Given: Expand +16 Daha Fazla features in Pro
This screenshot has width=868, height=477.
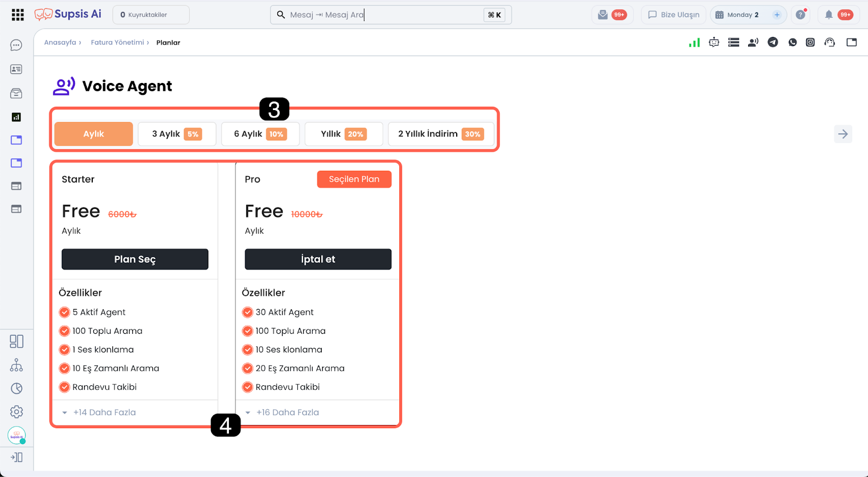Looking at the screenshot, I should click(287, 412).
